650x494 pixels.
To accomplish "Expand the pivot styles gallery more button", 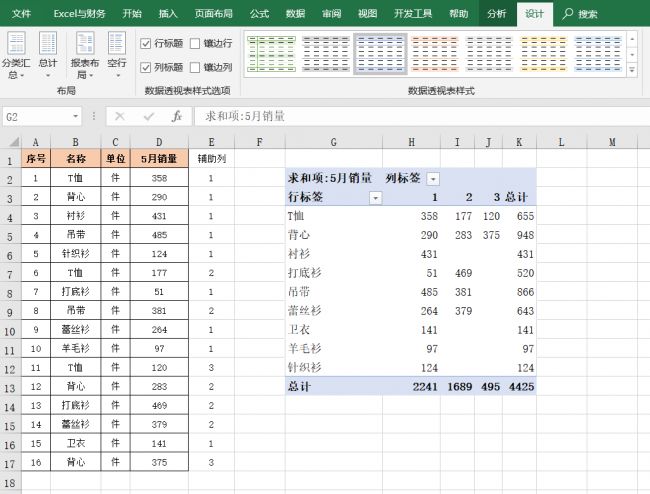I will (x=632, y=70).
